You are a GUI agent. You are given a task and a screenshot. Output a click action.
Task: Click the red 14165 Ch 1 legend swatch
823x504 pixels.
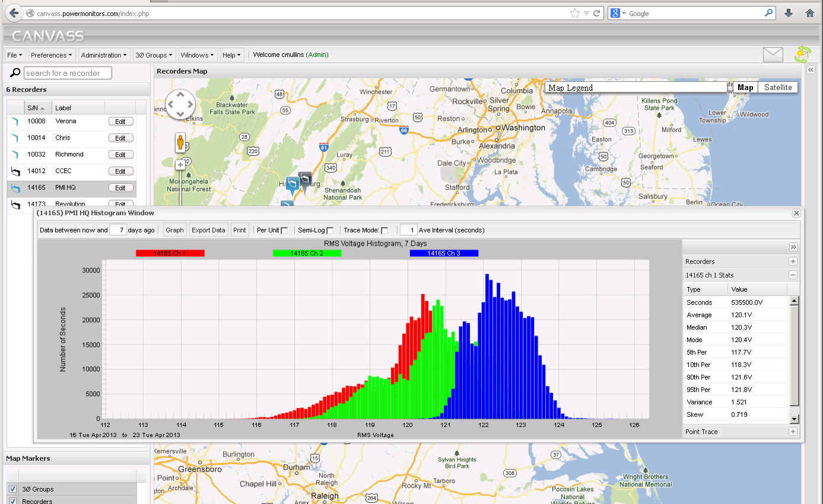(x=170, y=253)
